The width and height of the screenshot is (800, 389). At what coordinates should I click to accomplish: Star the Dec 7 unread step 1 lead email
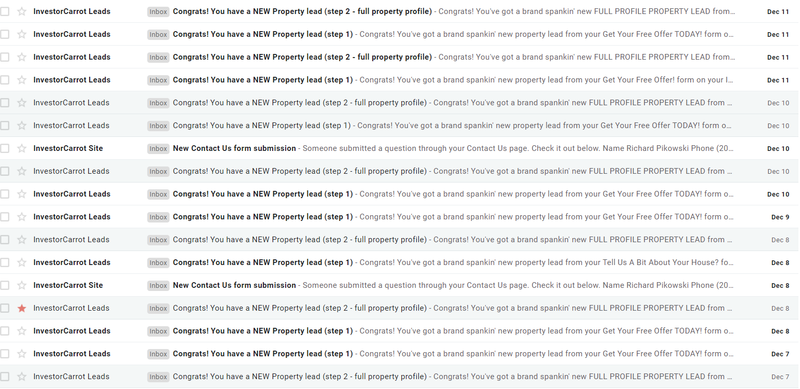pos(21,354)
